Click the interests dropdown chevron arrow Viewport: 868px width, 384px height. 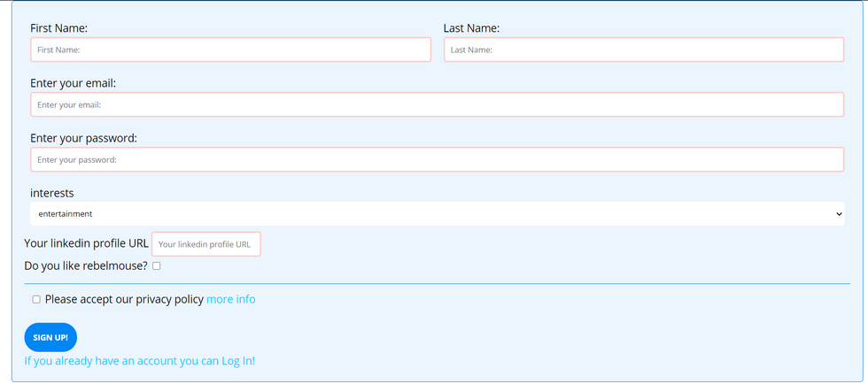838,214
